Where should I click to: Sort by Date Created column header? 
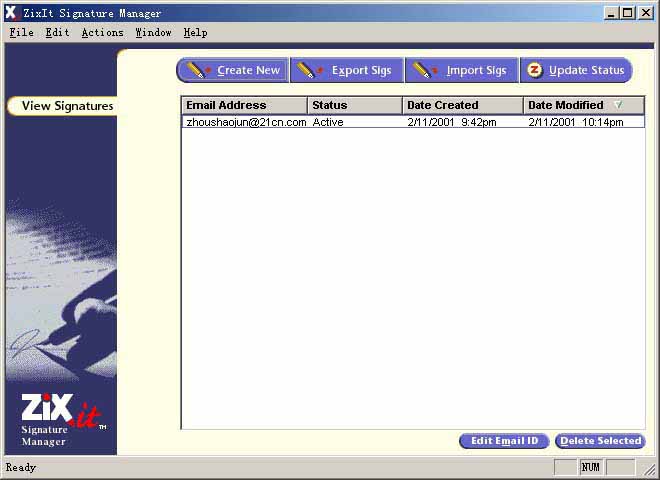click(462, 105)
